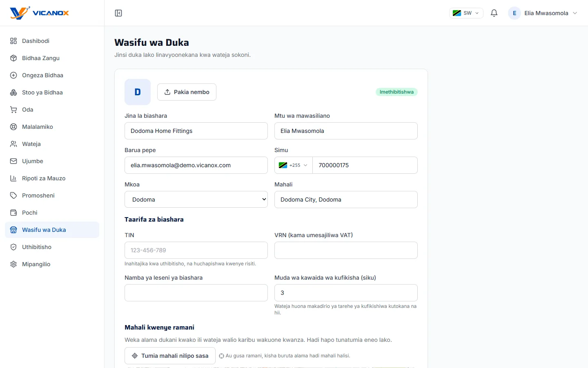
Task: Collapse the sidebar panel icon
Action: 118,13
